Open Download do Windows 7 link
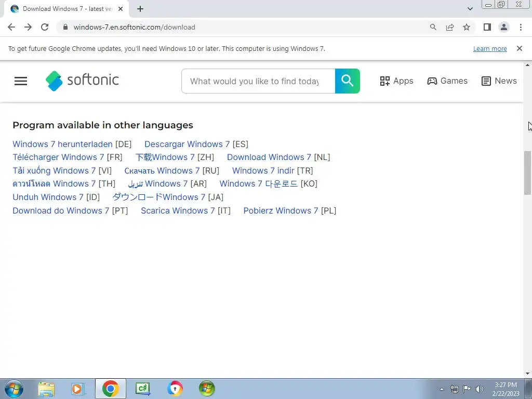Viewport: 532px width, 399px height. (61, 210)
